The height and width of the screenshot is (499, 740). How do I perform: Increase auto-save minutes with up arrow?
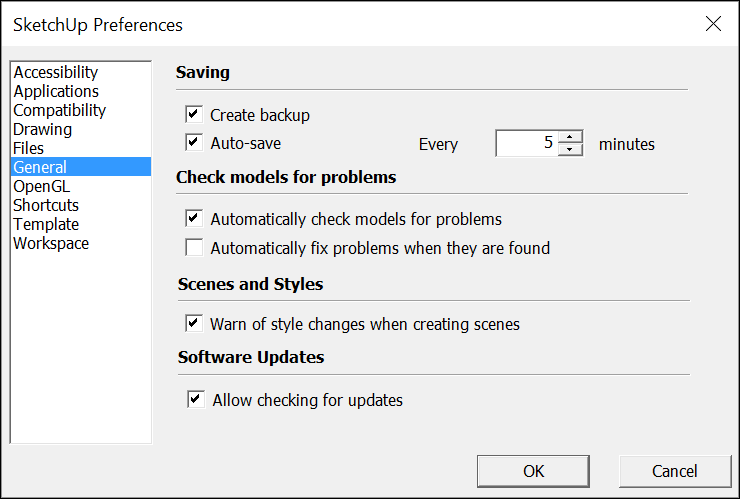570,137
